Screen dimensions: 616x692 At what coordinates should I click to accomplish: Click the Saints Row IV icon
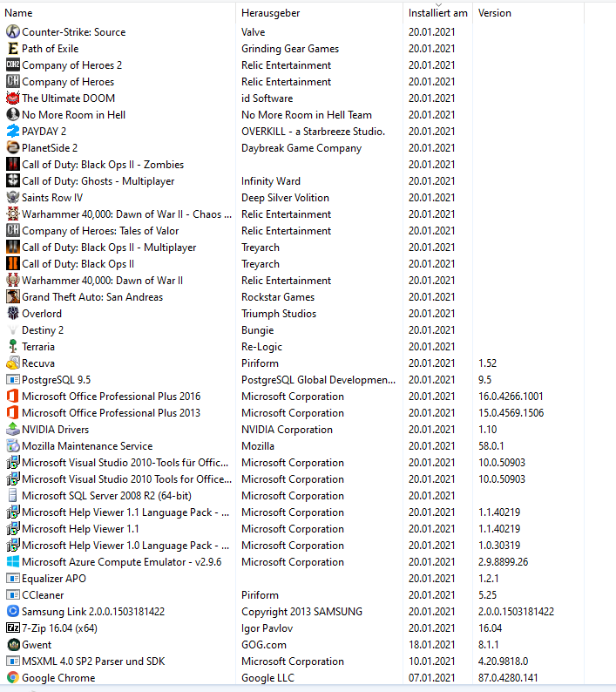point(13,197)
